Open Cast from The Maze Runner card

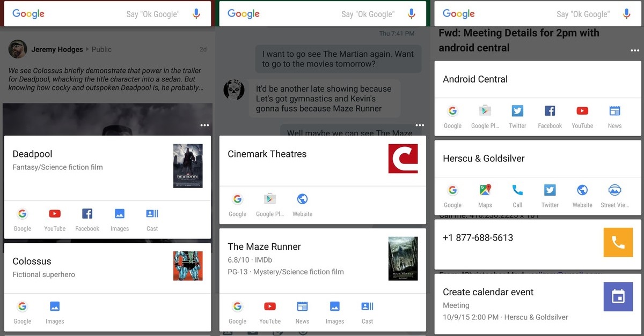tap(367, 312)
